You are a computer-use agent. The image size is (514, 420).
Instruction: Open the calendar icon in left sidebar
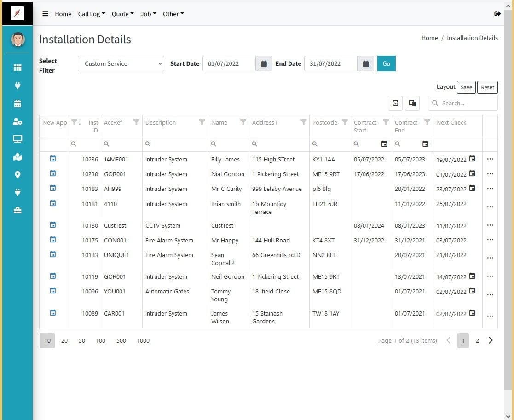tap(17, 104)
